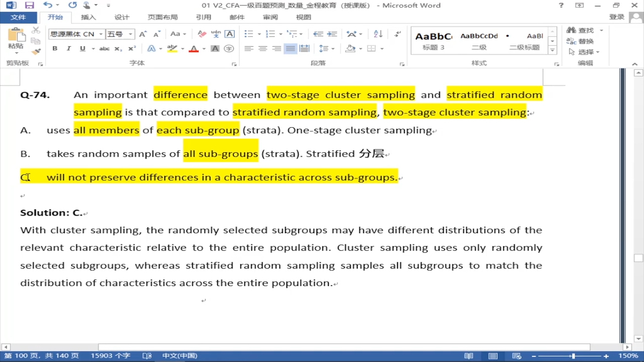Toggle justified text alignment
Viewport: 644px width, 362px height.
tap(290, 49)
